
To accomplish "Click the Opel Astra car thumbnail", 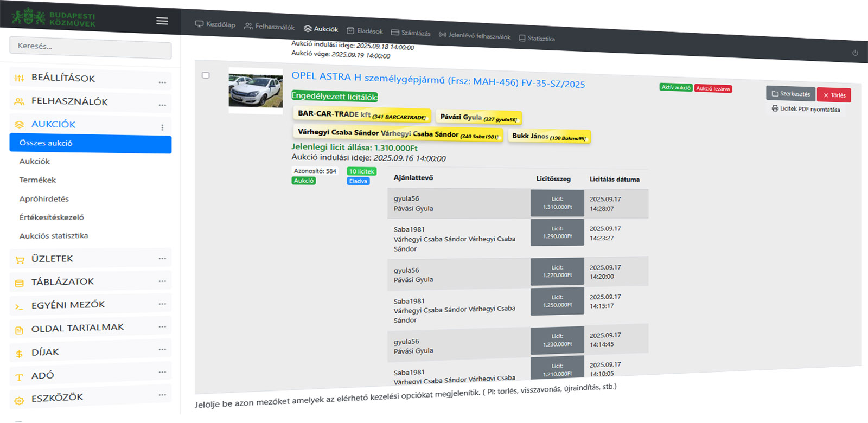I will click(x=256, y=91).
